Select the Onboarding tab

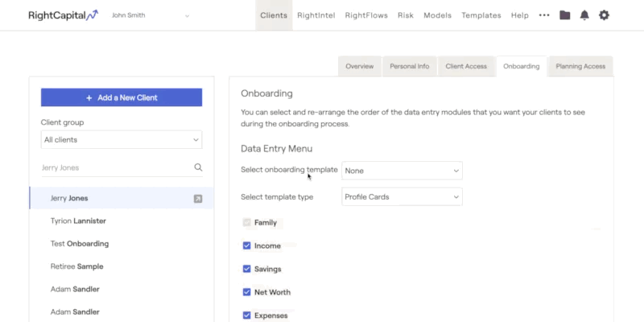[521, 66]
